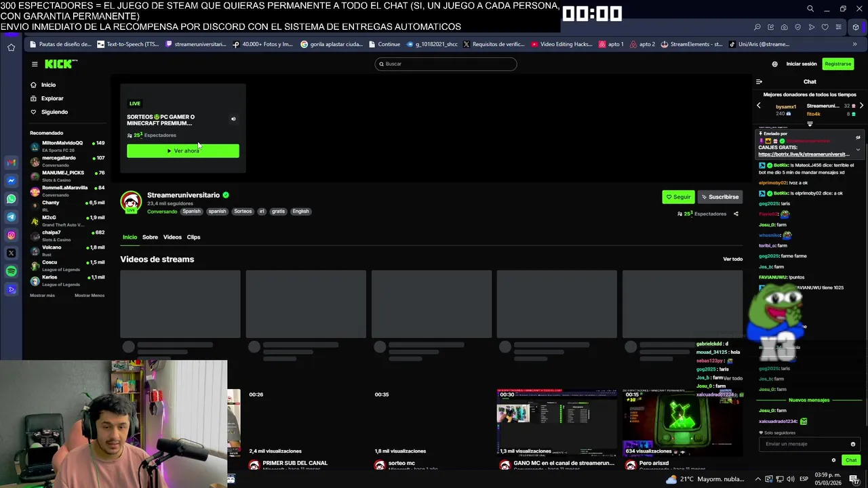The height and width of the screenshot is (488, 868).
Task: Open the Gmail sidebar shortcut
Action: [x=11, y=162]
